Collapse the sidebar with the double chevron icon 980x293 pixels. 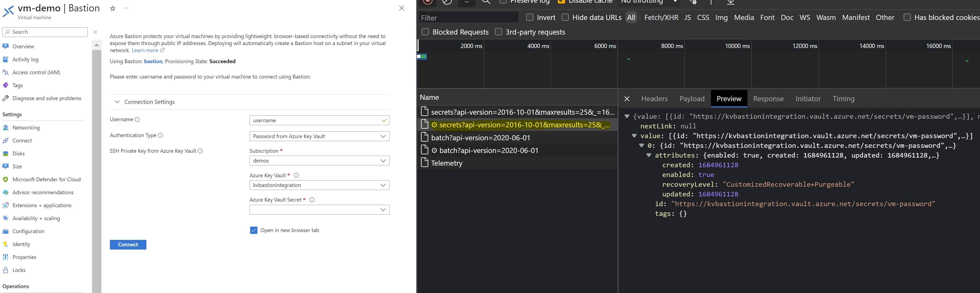[x=96, y=32]
